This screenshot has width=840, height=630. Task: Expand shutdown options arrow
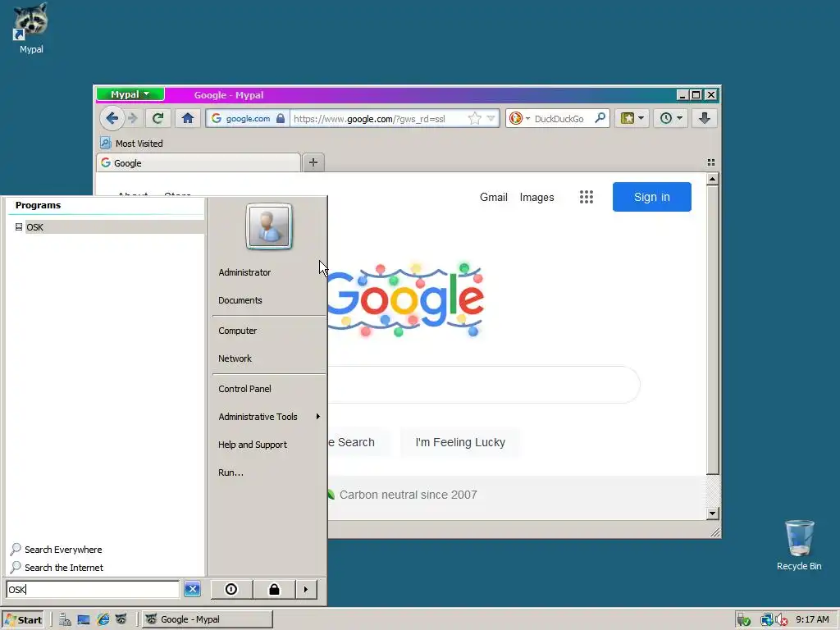click(306, 589)
